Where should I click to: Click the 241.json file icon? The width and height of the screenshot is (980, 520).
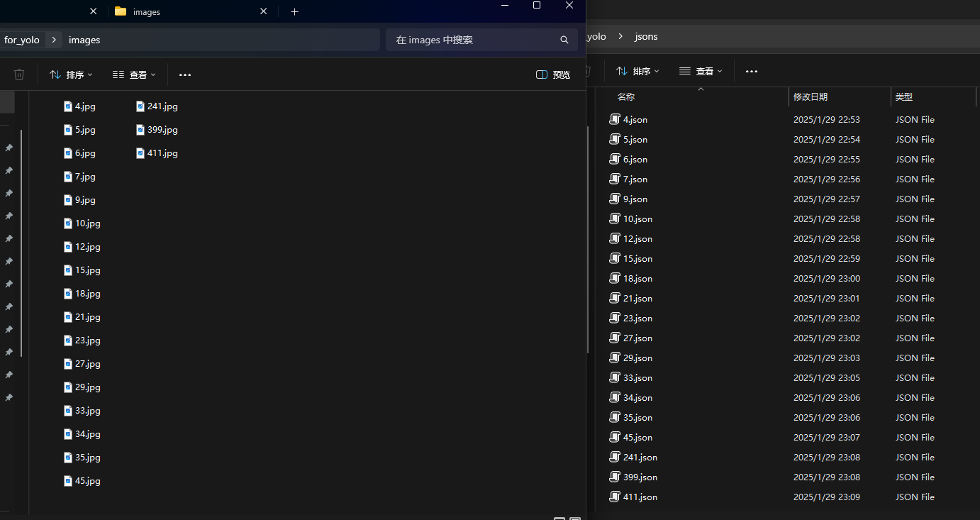[x=615, y=457]
